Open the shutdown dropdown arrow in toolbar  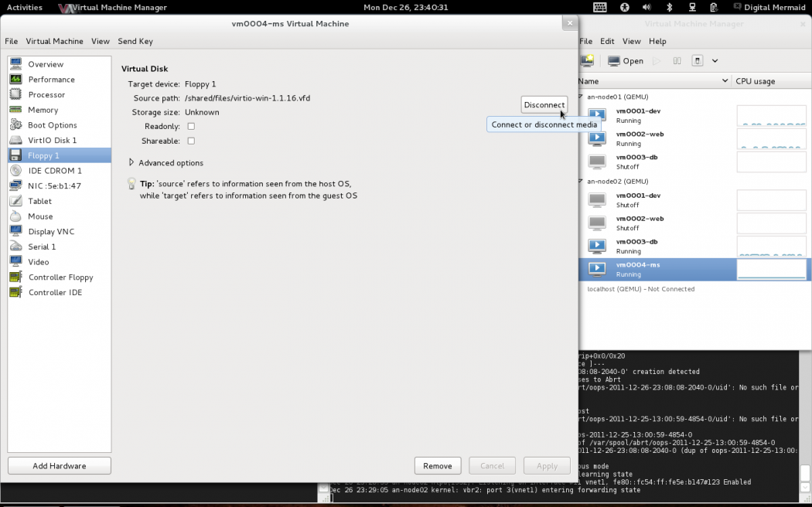coord(715,61)
